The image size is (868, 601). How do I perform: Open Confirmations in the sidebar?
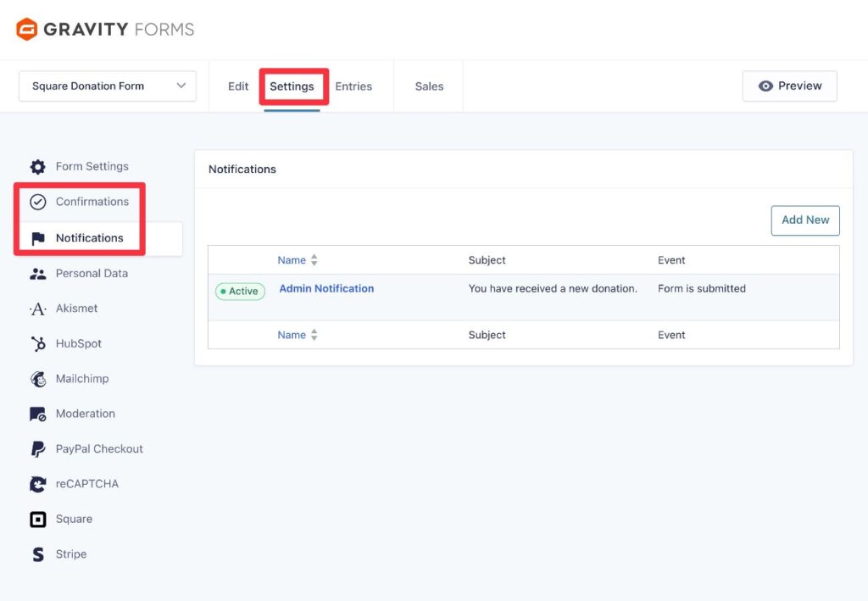(x=92, y=202)
